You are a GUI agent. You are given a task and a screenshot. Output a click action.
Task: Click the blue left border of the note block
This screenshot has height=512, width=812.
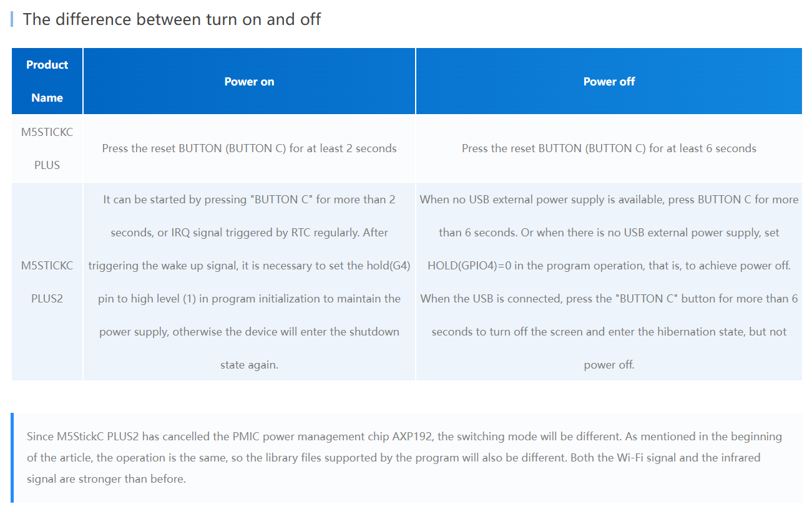pyautogui.click(x=12, y=458)
